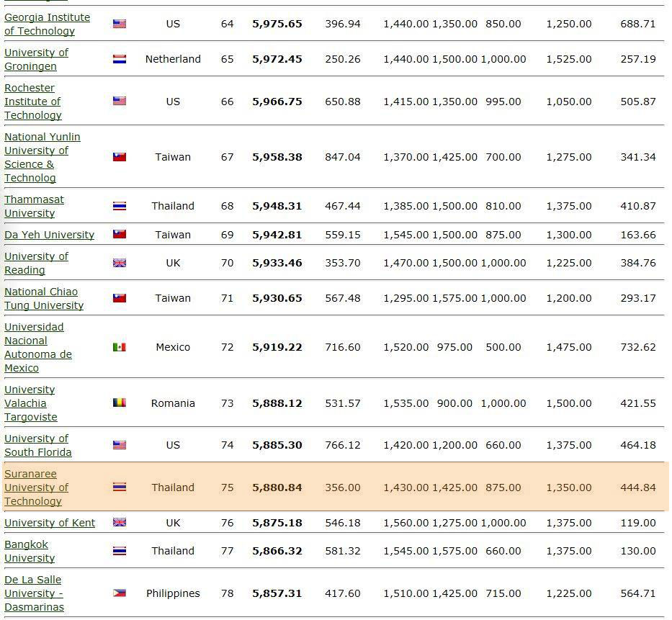672x620 pixels.
Task: Click the Romania country cell
Action: click(x=173, y=403)
